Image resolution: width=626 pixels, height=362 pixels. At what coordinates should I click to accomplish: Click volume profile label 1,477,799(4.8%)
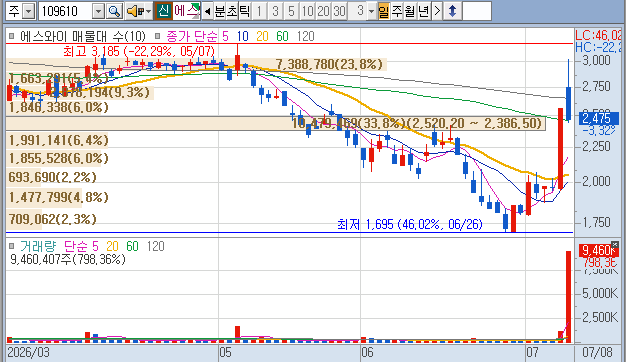click(x=58, y=197)
